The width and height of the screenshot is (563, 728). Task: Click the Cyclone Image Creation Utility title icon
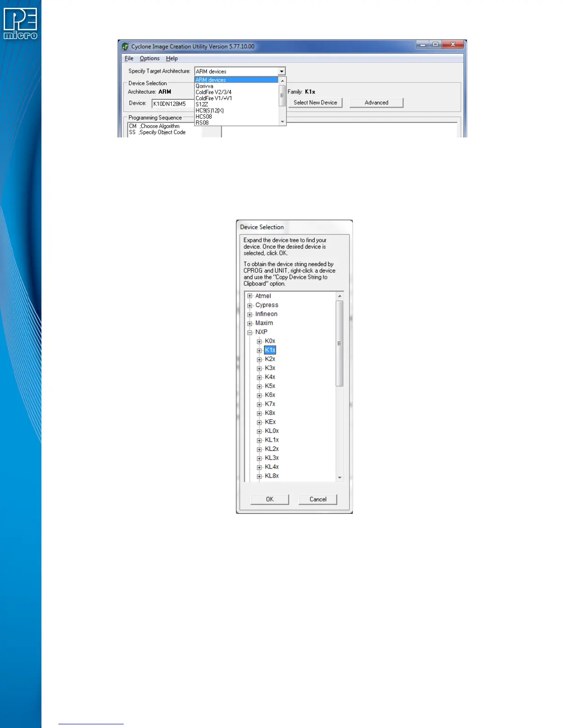[125, 46]
